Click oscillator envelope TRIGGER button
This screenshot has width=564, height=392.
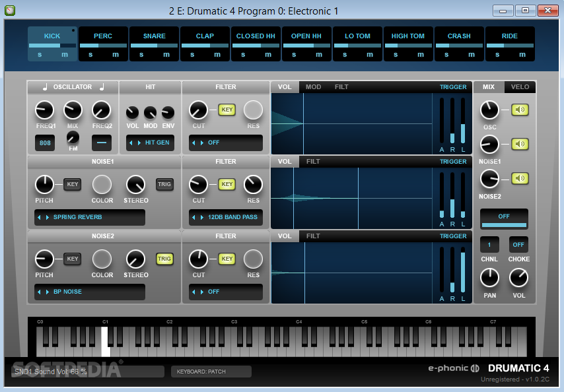pos(453,87)
